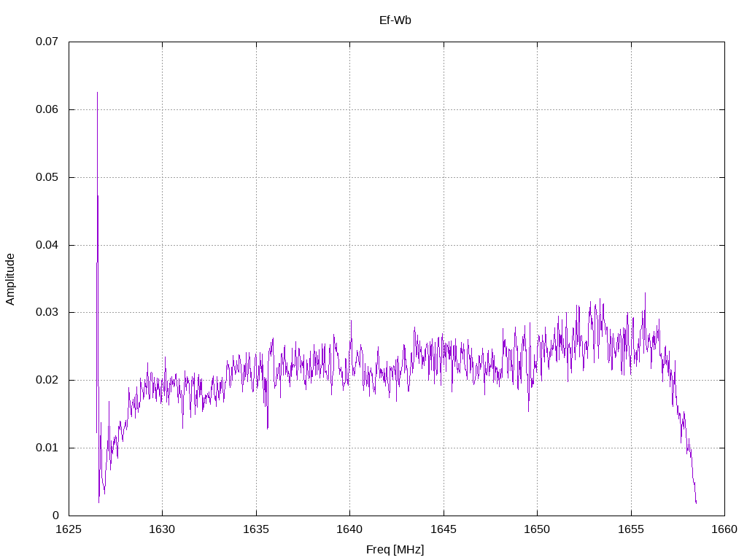Click y-axis tick value 0.05
747x560 pixels.
[47, 177]
